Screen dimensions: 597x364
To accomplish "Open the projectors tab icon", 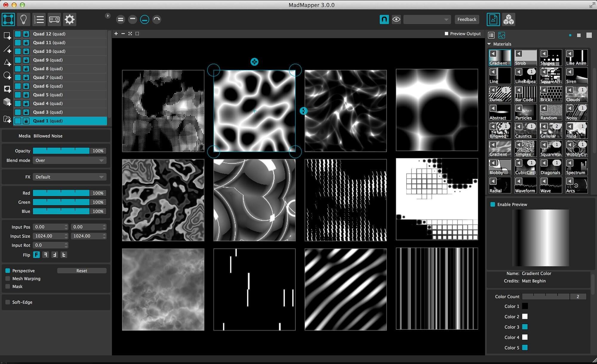I will 54,20.
